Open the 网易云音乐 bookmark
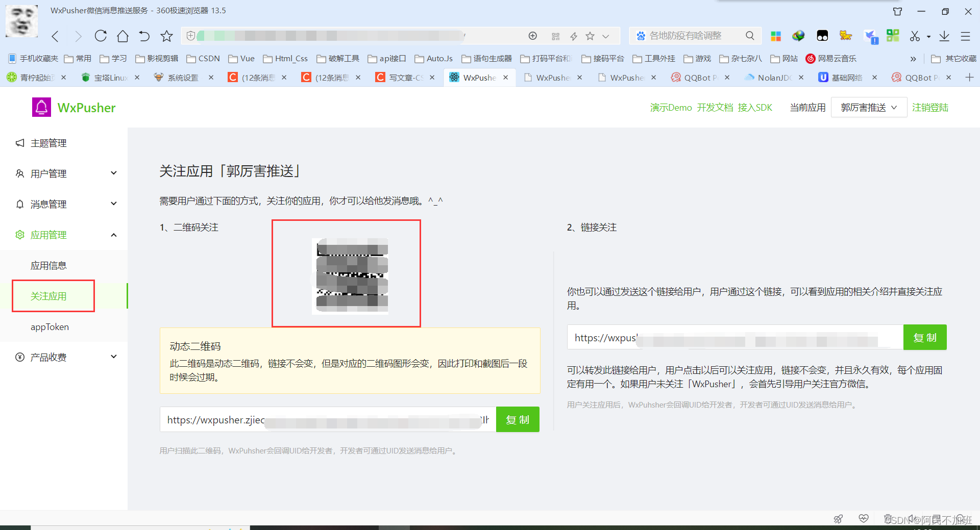The height and width of the screenshot is (530, 980). pos(831,59)
